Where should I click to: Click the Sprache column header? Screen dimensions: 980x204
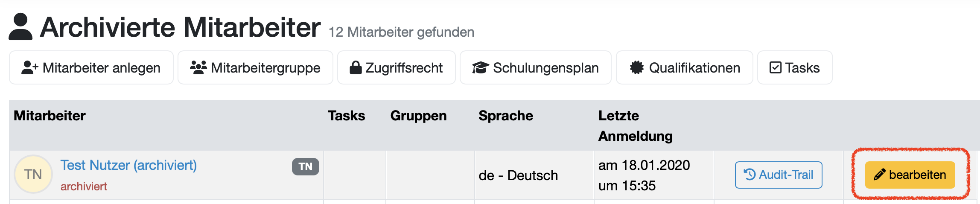pyautogui.click(x=506, y=116)
